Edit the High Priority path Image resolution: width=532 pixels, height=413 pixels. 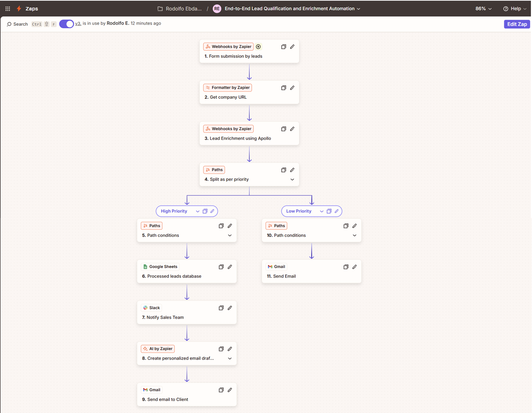(x=212, y=211)
